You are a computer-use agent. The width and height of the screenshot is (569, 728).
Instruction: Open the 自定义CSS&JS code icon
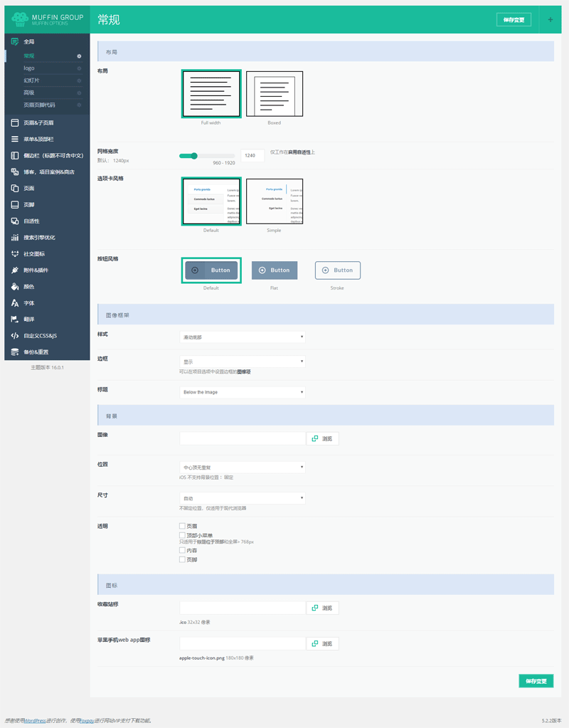tap(14, 336)
